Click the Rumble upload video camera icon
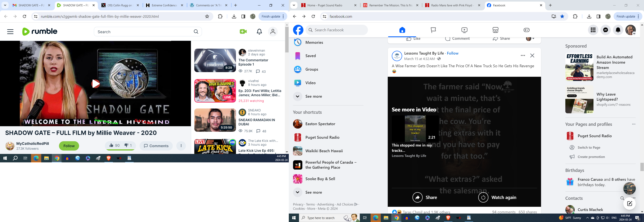 [243, 32]
